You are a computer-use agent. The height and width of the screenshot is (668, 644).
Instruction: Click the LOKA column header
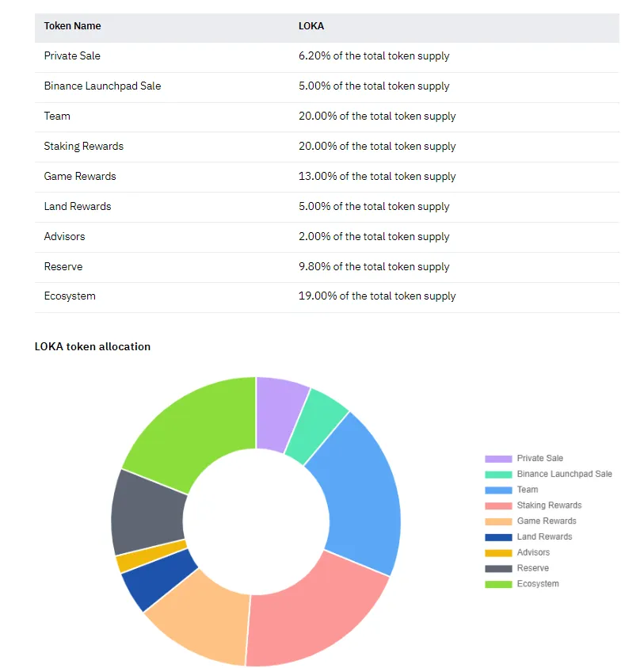[x=311, y=26]
